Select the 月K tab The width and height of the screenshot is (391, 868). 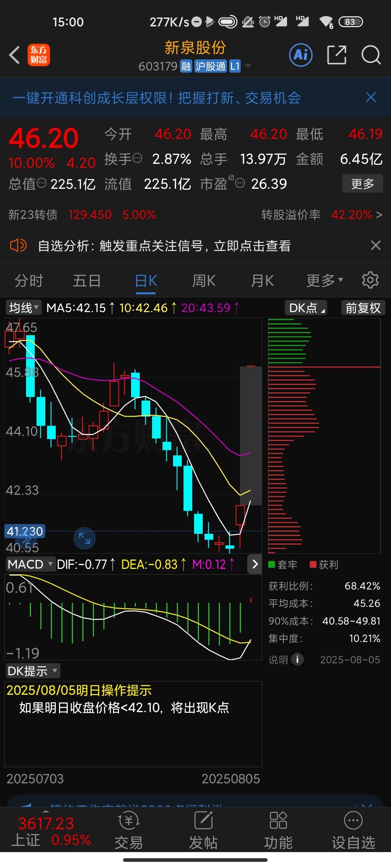(x=262, y=281)
